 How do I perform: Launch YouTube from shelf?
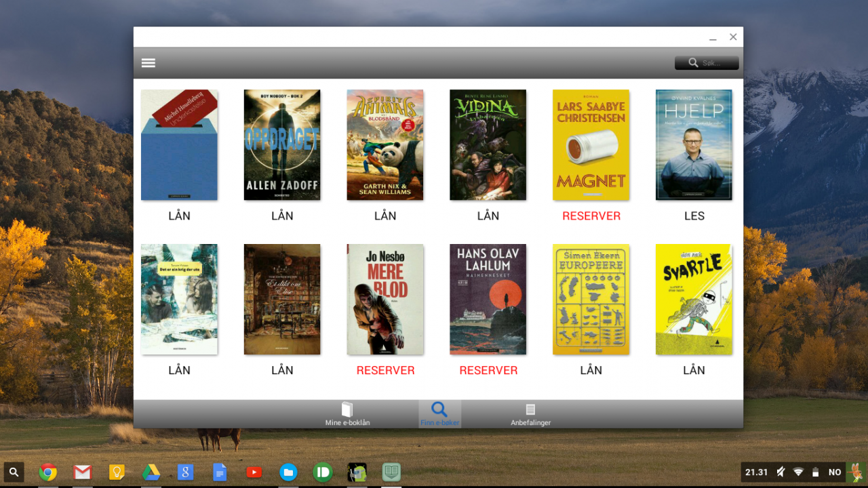[254, 472]
